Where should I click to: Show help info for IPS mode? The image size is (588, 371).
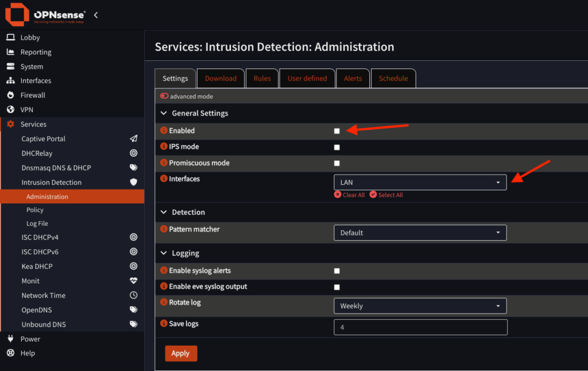[x=164, y=146]
